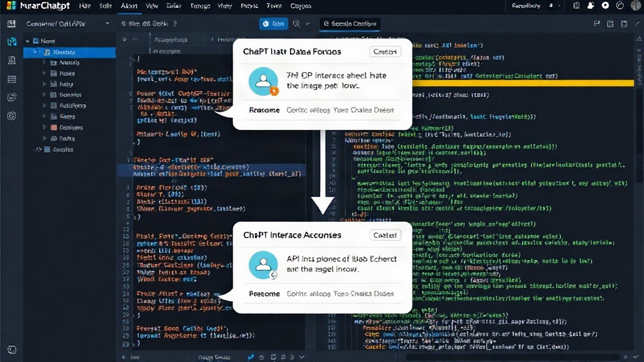Click the folder icon of the 'Oetiupes' row

(54, 127)
